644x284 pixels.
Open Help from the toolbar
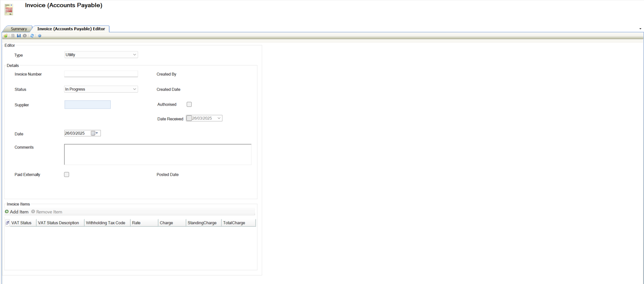[40, 36]
